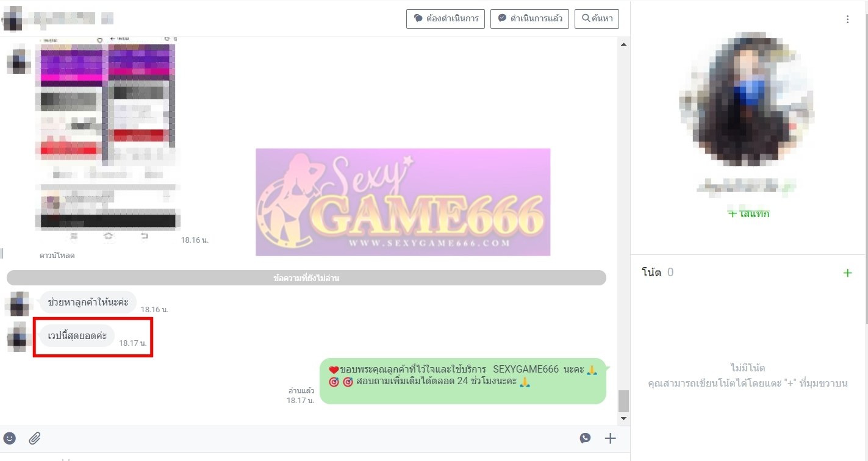Screen dimensions: 868x461
Task: Open the three-dot menu above profile
Action: [847, 20]
